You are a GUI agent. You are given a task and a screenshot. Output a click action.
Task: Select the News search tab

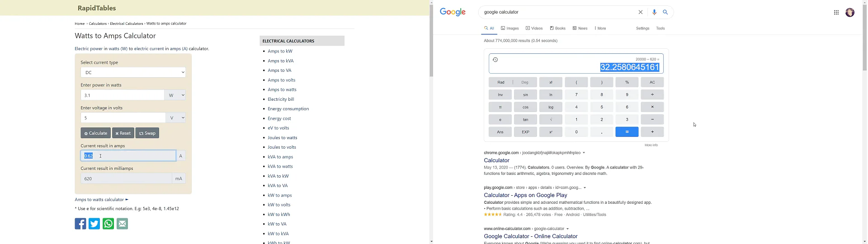(x=580, y=28)
